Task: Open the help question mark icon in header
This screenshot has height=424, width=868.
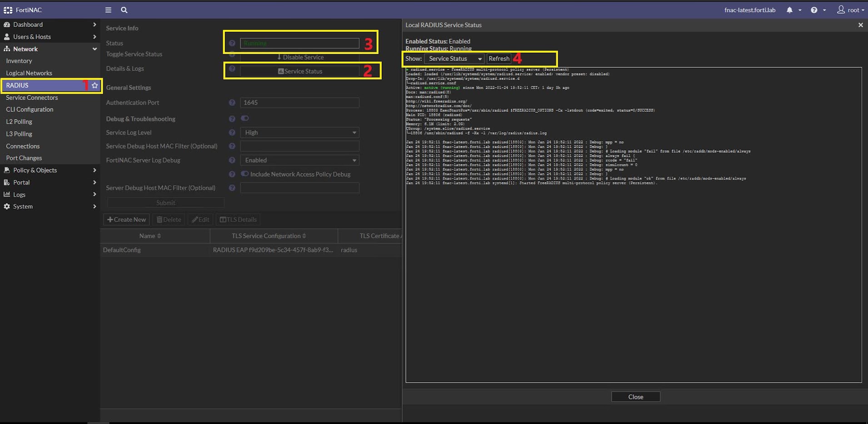Action: 814,10
